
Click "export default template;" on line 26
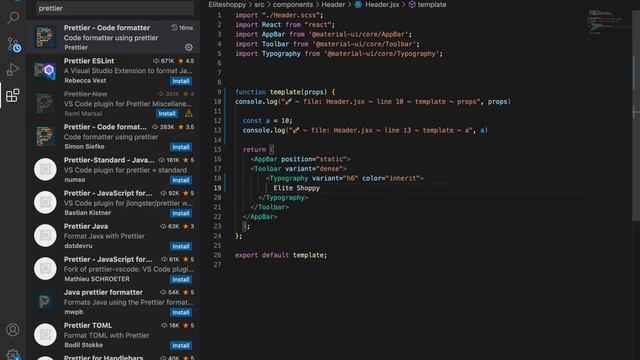point(281,255)
